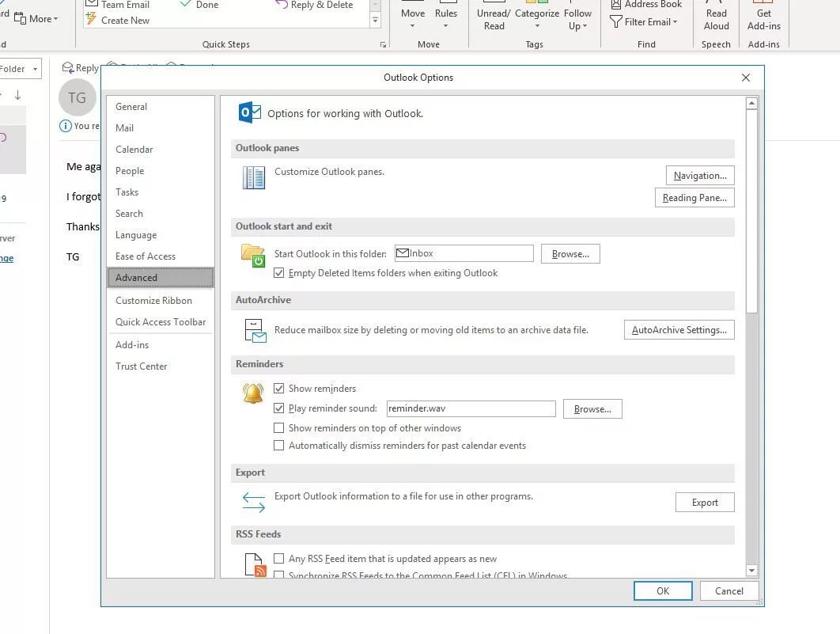The height and width of the screenshot is (634, 840).
Task: Toggle Empty Deleted Items folders when exiting
Action: tap(278, 273)
